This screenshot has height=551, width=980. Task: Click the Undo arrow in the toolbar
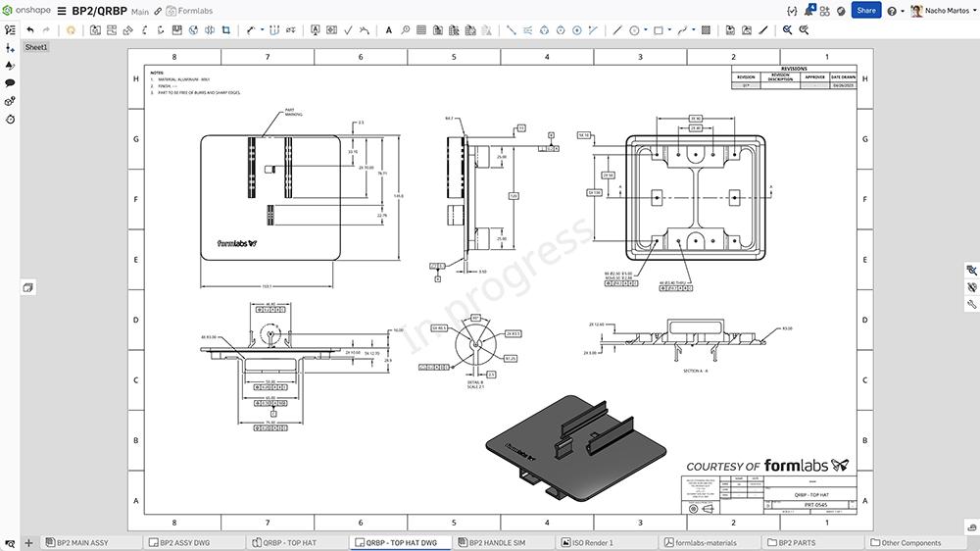tap(30, 30)
